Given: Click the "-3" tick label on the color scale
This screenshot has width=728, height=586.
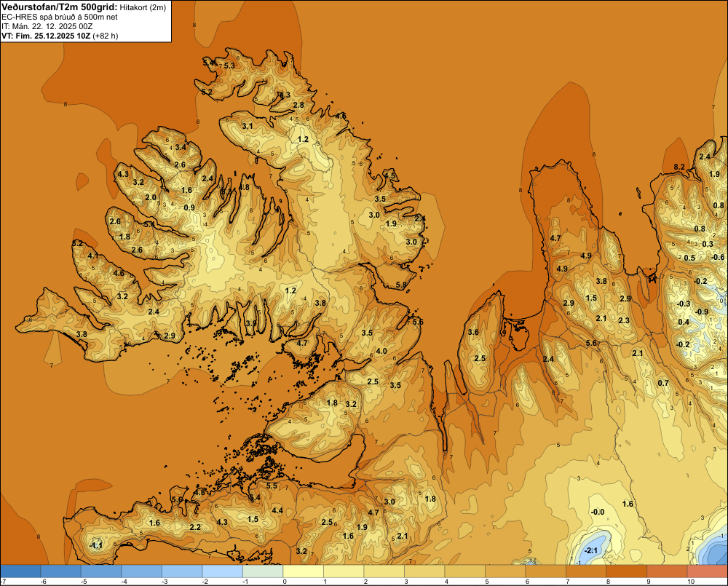Looking at the screenshot, I should tap(164, 582).
